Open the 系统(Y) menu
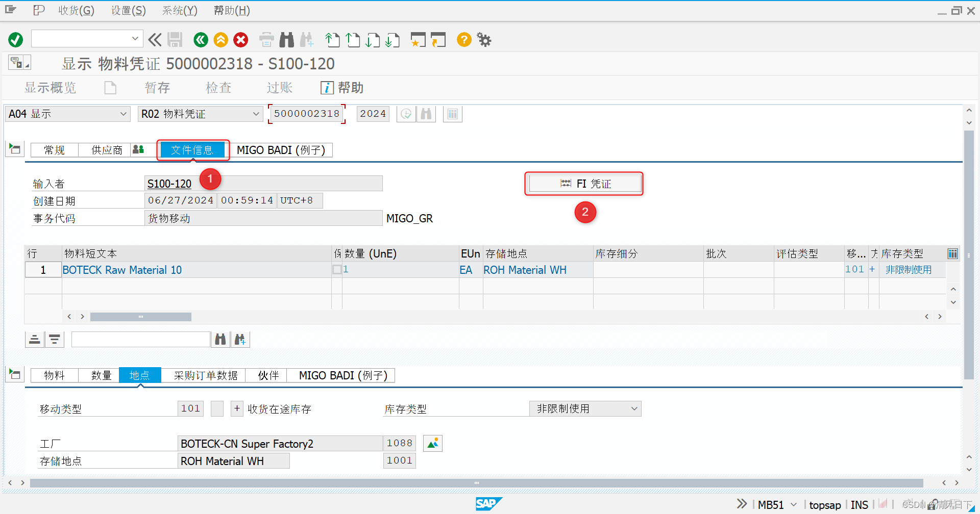Screen dimensions: 980x514 pos(180,10)
